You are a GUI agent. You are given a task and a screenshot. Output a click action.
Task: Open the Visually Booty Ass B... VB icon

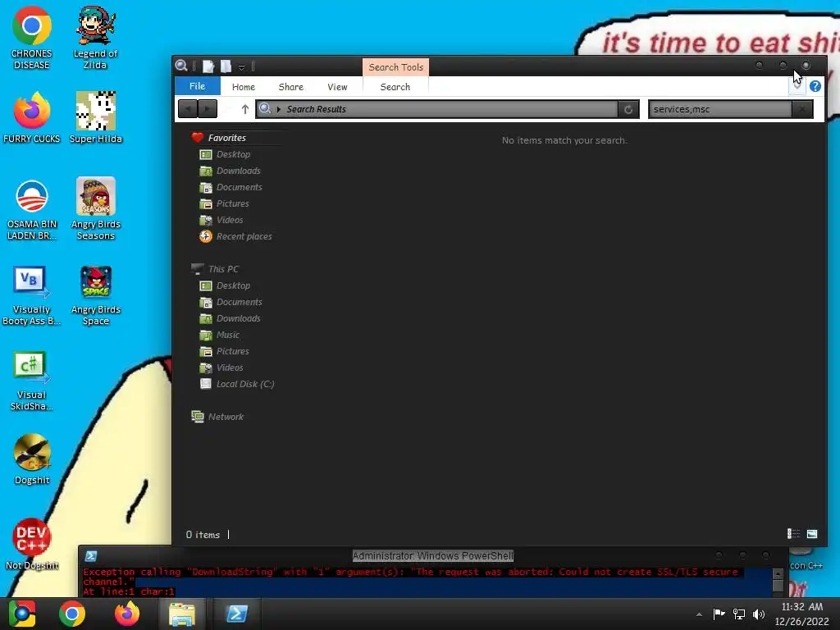[32, 294]
